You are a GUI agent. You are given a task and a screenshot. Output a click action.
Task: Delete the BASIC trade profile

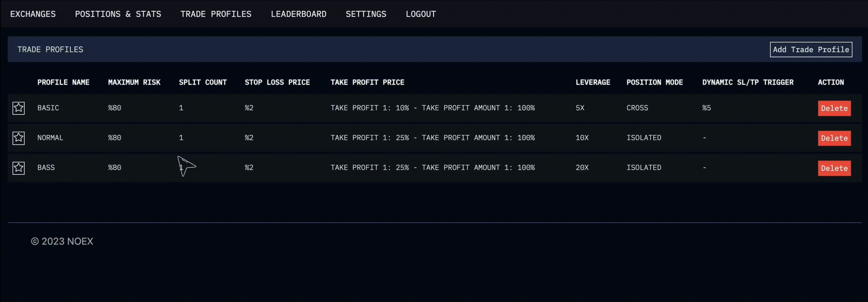pyautogui.click(x=834, y=108)
